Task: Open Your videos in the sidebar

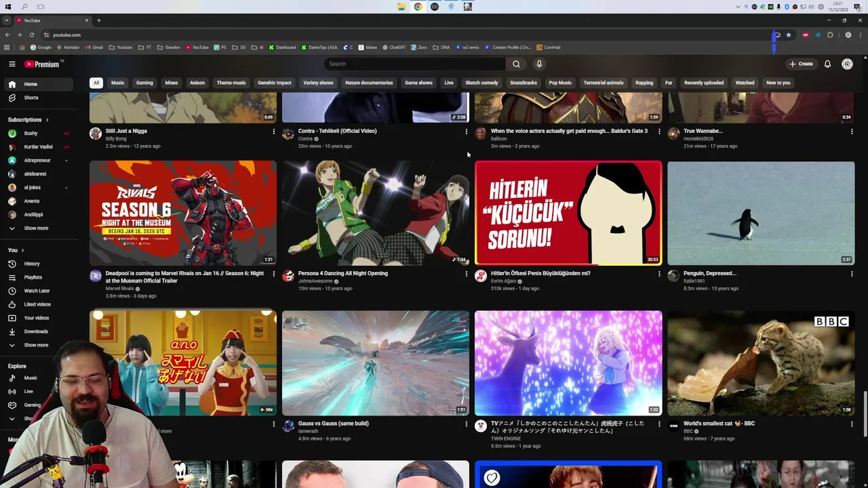Action: coord(37,318)
